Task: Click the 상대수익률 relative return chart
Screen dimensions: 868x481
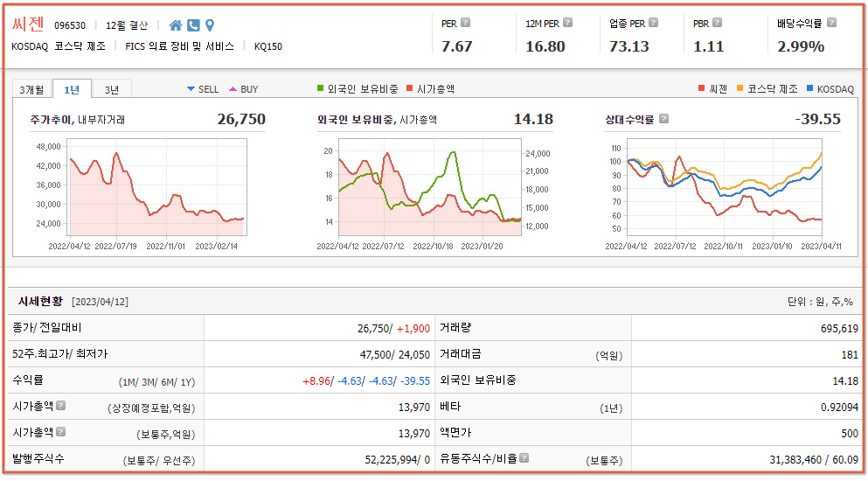Action: (724, 187)
